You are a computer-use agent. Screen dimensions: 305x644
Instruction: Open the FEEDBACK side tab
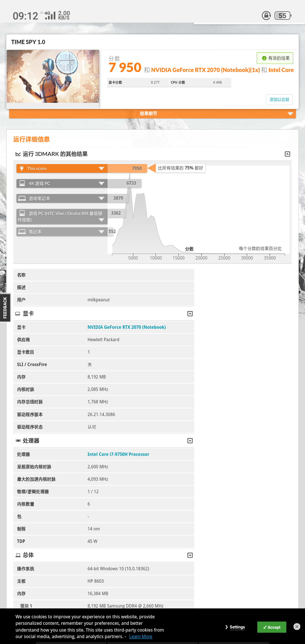5,308
